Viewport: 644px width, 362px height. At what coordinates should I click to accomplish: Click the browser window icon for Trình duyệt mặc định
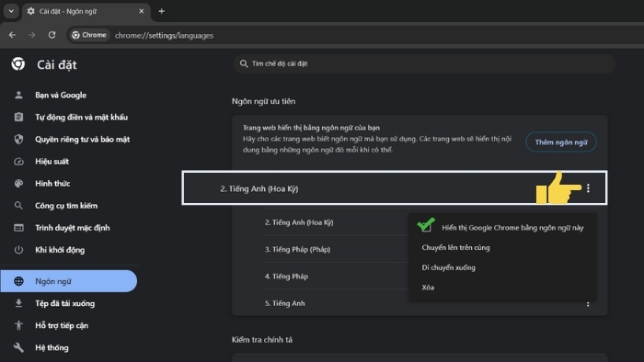(x=18, y=228)
